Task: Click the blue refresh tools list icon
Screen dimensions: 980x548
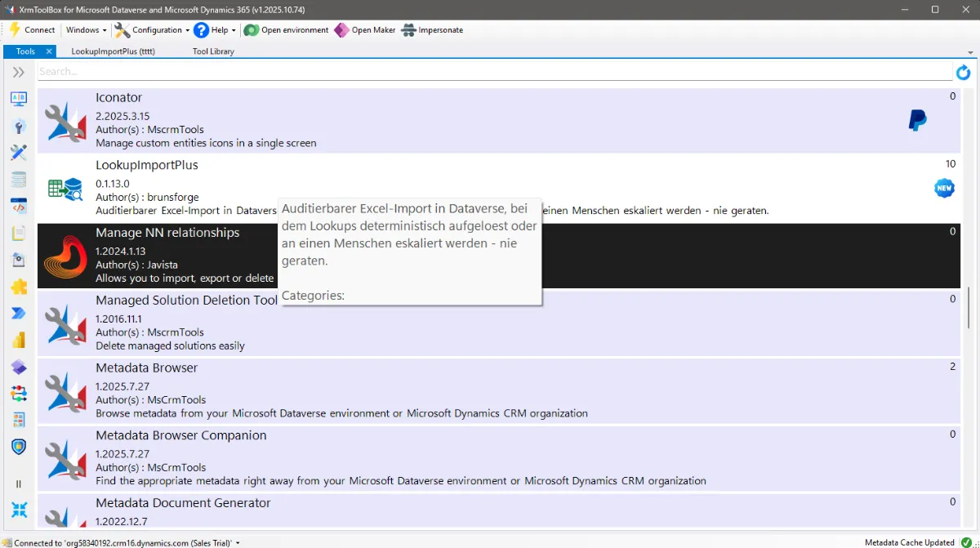Action: pyautogui.click(x=964, y=73)
